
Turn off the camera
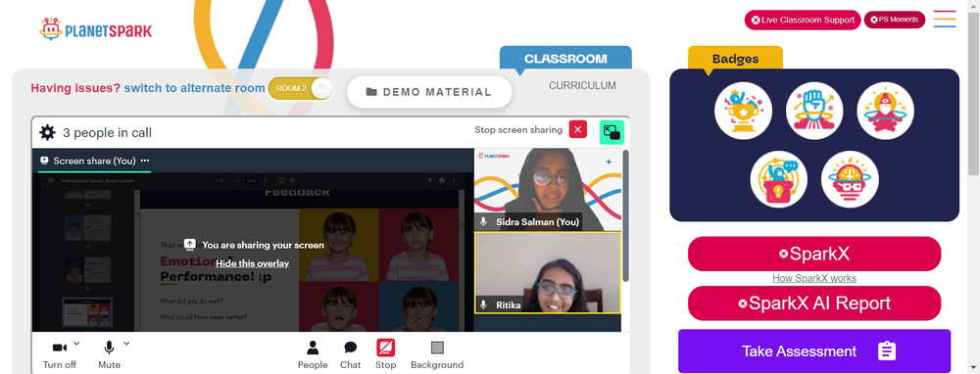point(60,354)
